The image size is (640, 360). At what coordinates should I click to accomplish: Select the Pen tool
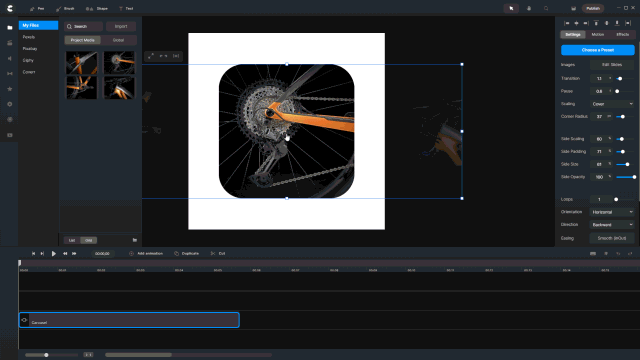[x=37, y=9]
